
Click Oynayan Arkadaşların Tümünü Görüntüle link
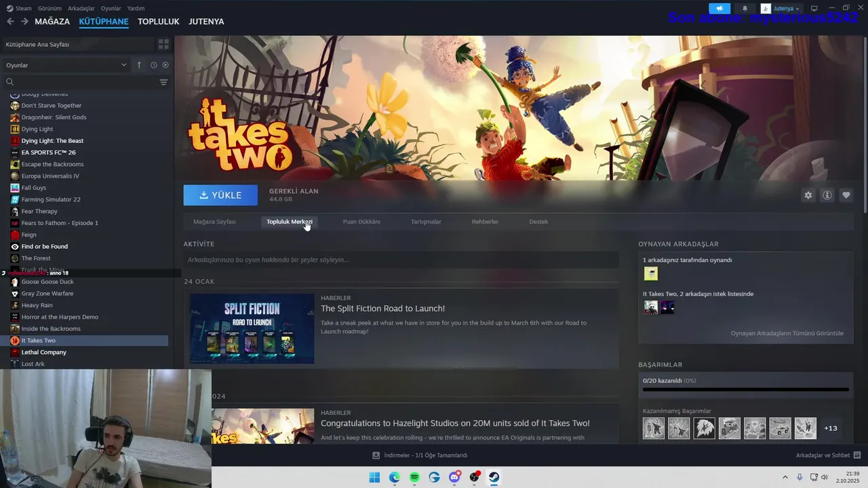coord(787,333)
